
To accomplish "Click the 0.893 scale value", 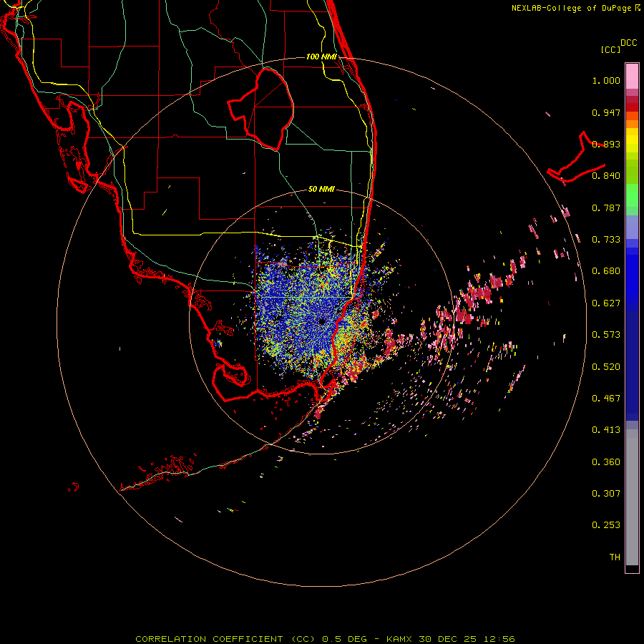I will coord(606,144).
